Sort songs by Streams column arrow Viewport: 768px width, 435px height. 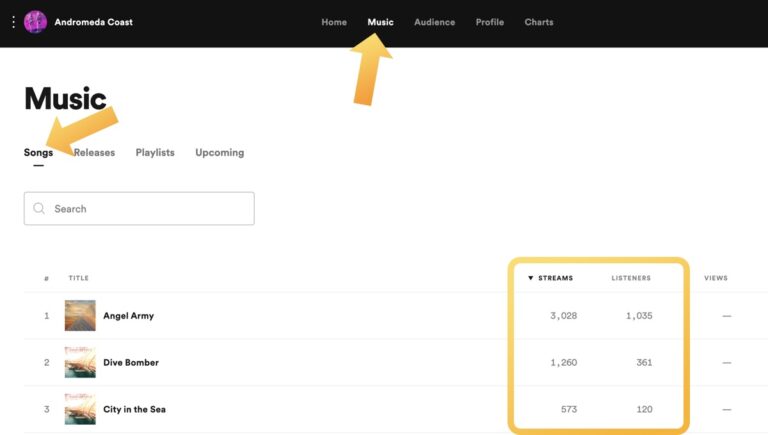click(531, 278)
